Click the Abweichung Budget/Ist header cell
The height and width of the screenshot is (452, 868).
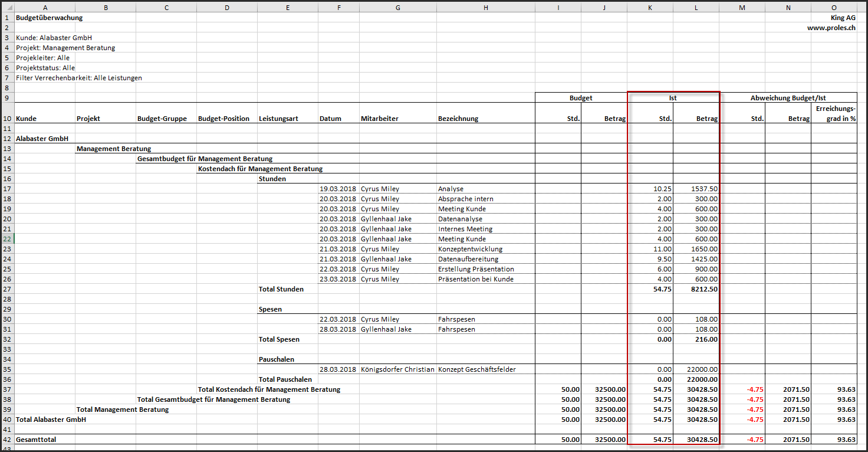pos(788,98)
